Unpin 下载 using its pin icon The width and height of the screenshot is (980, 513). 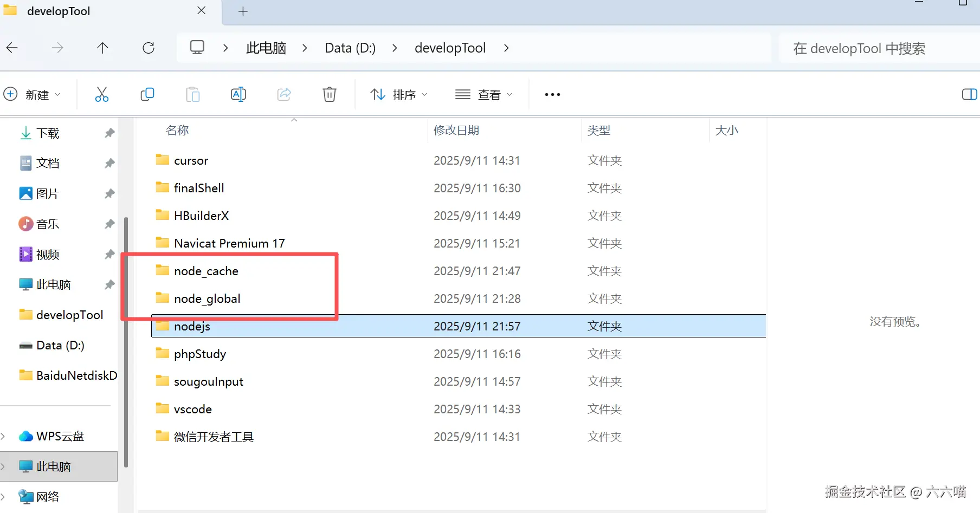(109, 133)
